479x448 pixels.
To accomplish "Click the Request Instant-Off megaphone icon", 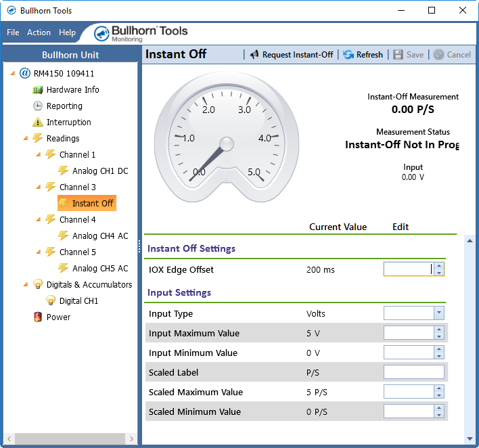I will 254,55.
